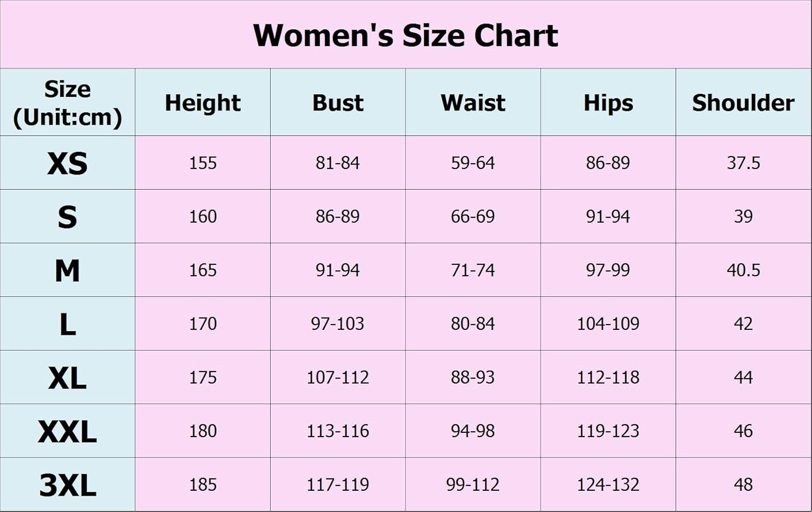The height and width of the screenshot is (512, 812).
Task: Select the XXL size row label
Action: [x=67, y=431]
